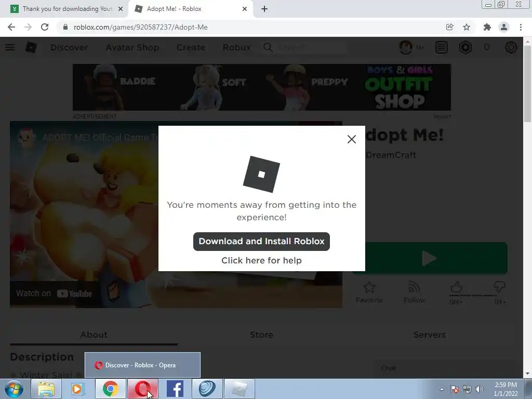
Task: Close the Roblox download dialog
Action: coord(352,139)
